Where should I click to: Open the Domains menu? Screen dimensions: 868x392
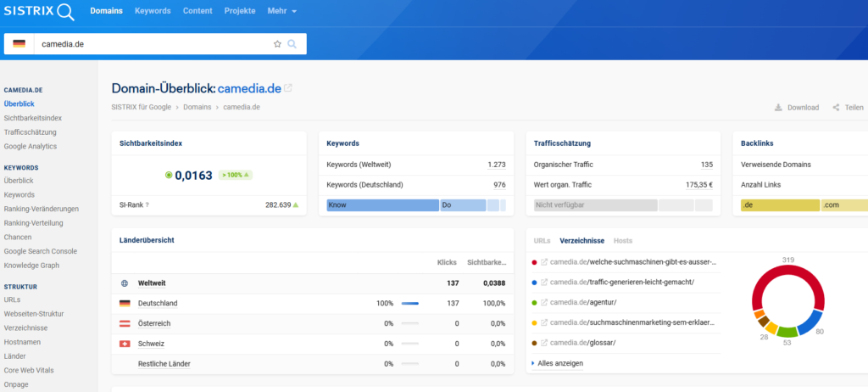106,11
